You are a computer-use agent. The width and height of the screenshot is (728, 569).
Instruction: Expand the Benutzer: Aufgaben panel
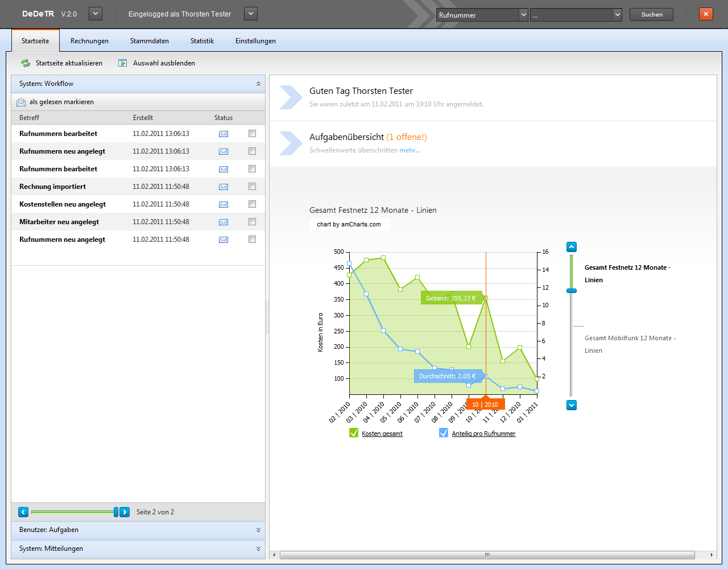pos(258,530)
